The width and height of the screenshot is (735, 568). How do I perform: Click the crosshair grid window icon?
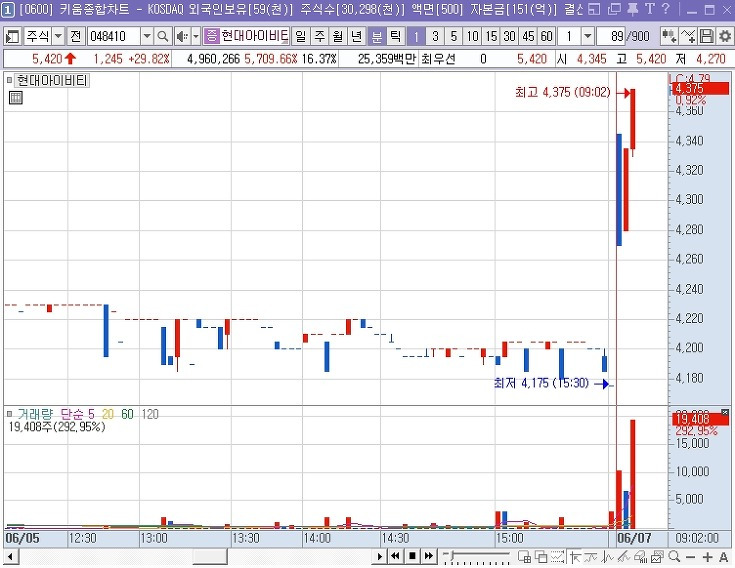point(524,557)
